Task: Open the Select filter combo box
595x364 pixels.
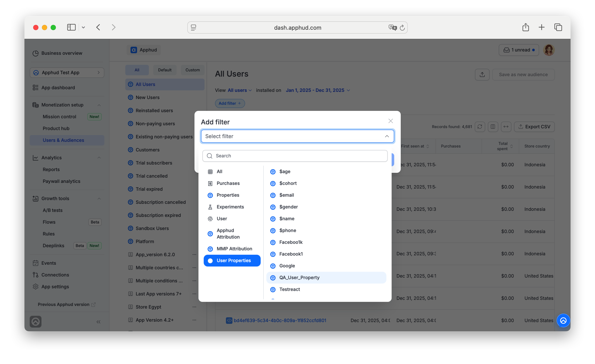Action: point(297,136)
